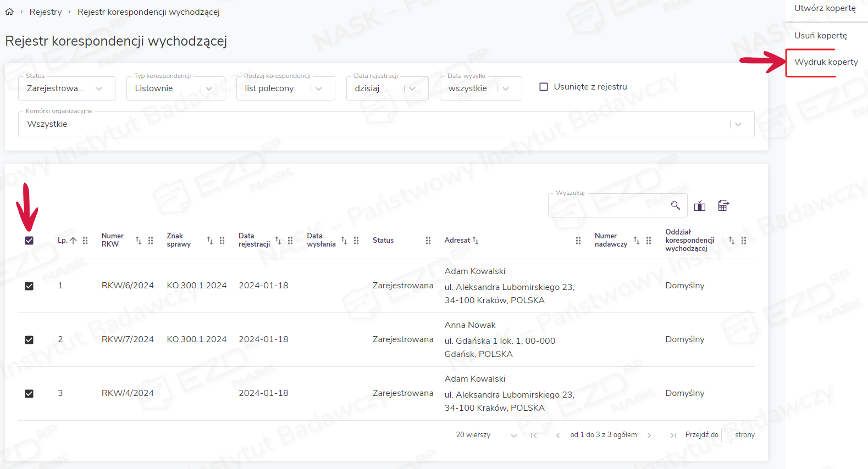Click the Rejestry breadcrumb link
The height and width of the screenshot is (469, 868).
pos(46,12)
